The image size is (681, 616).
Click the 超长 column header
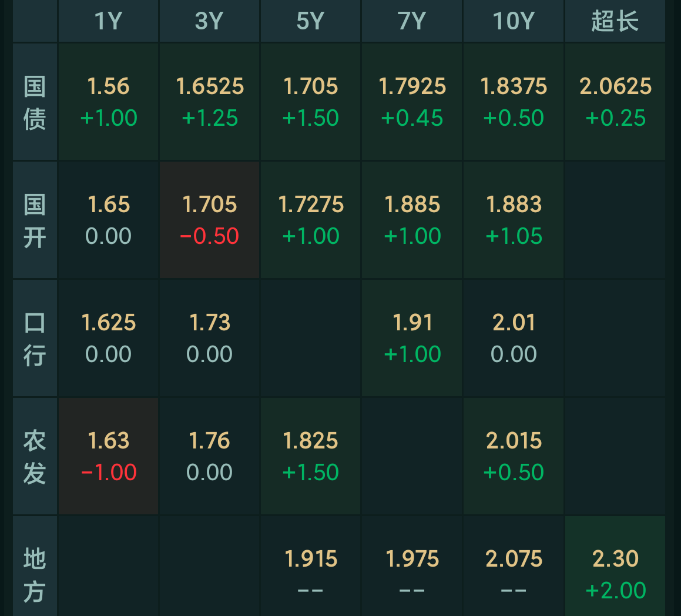pyautogui.click(x=615, y=21)
